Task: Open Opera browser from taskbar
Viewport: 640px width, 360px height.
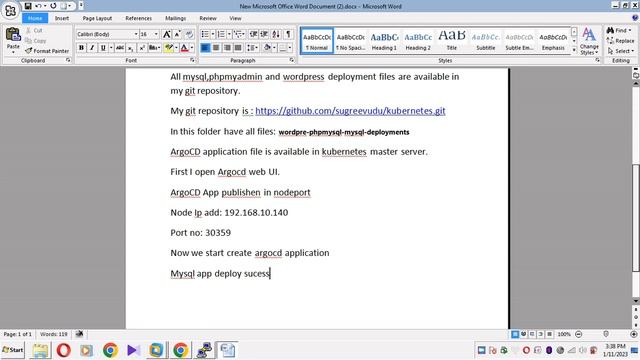Action: [x=64, y=350]
